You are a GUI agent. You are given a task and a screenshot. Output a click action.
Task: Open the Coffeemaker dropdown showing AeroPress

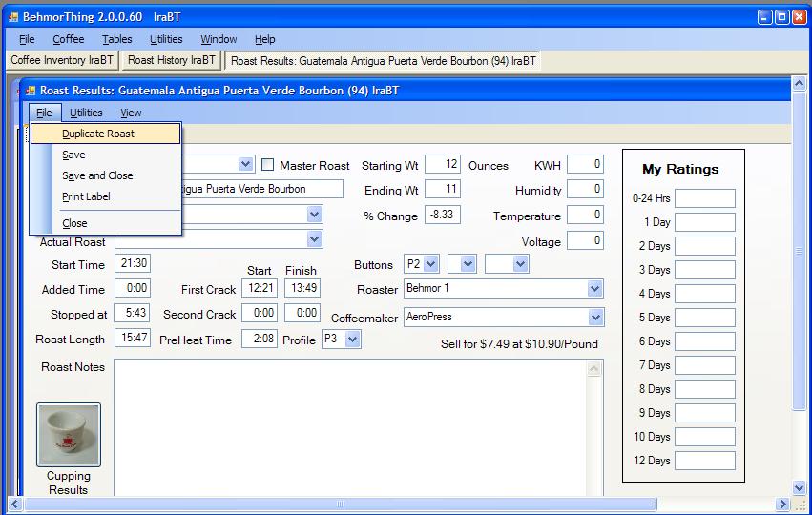595,317
